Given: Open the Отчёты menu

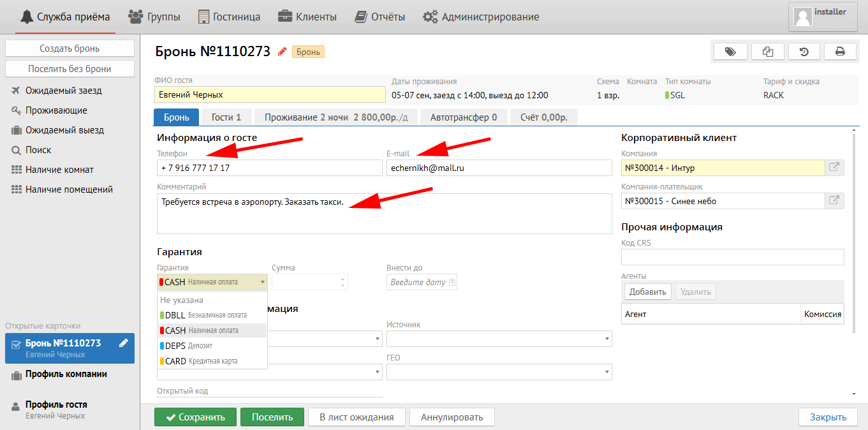Looking at the screenshot, I should click(380, 17).
